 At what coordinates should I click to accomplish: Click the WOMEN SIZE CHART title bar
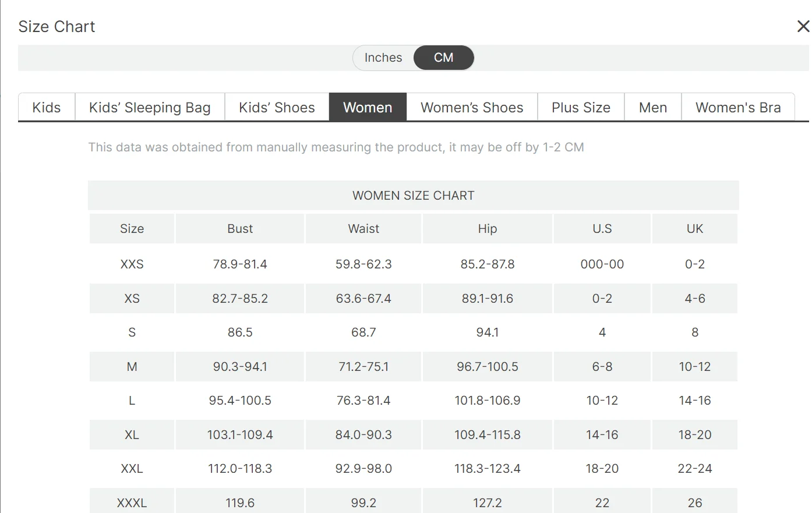click(414, 195)
